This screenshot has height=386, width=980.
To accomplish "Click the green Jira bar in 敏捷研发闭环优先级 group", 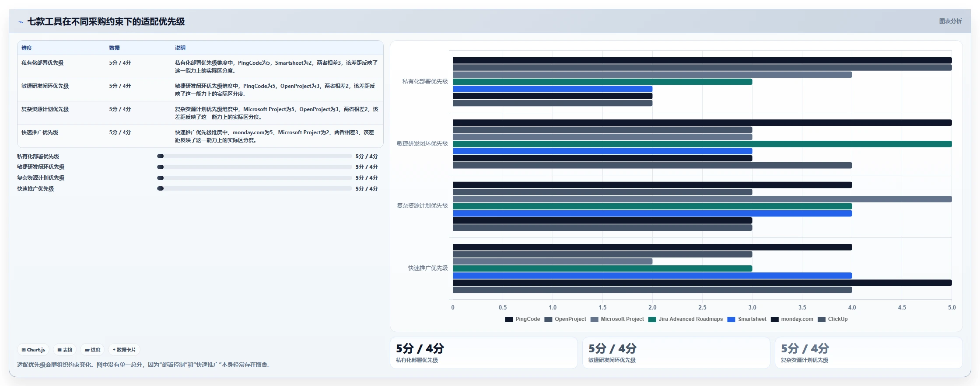I will coord(702,144).
